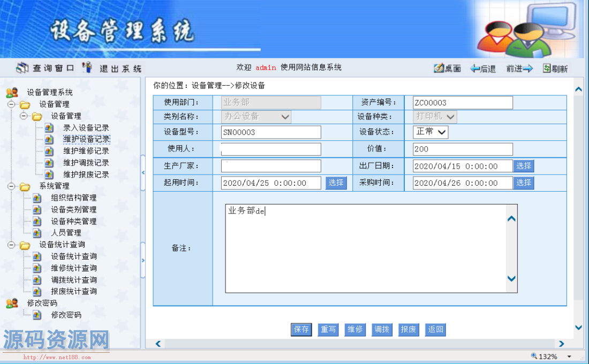Click icon beside 报废统计查询
589x364 pixels.
tap(37, 291)
